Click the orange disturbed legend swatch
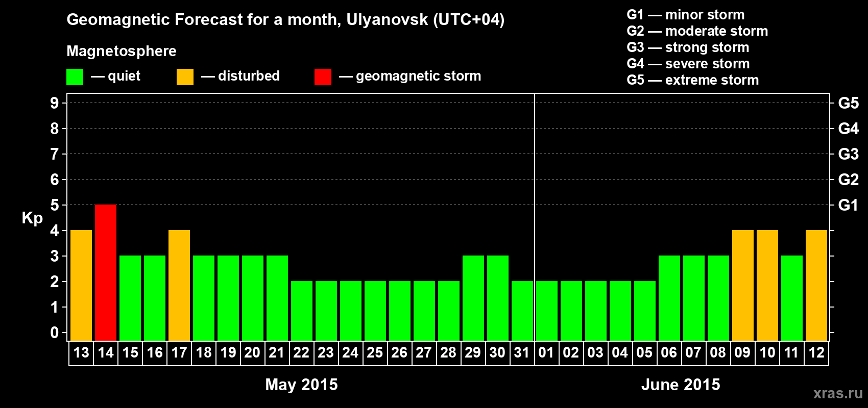Image resolution: width=868 pixels, height=408 pixels. point(185,77)
